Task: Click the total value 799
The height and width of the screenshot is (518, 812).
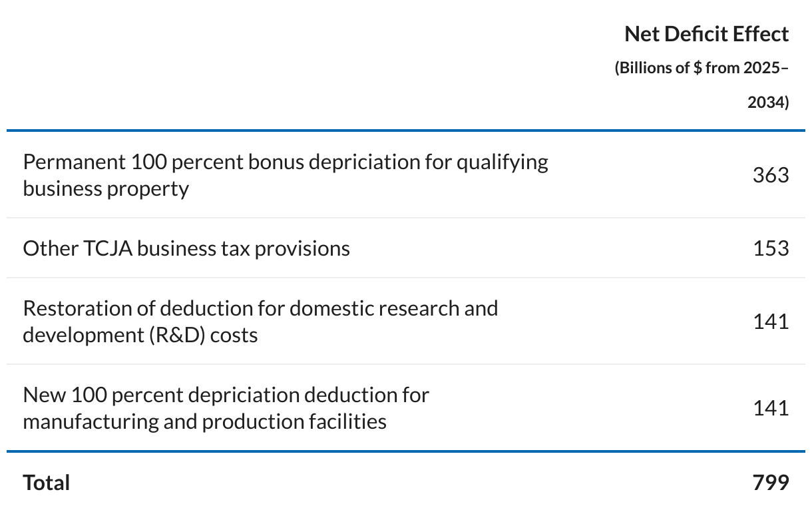Action: click(x=770, y=482)
